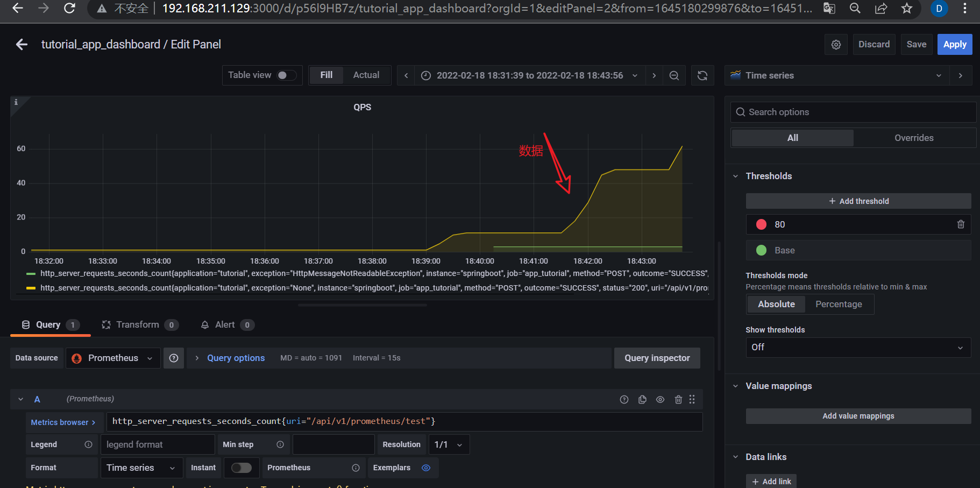The image size is (980, 488).
Task: Switch to the Alert tab
Action: point(227,324)
